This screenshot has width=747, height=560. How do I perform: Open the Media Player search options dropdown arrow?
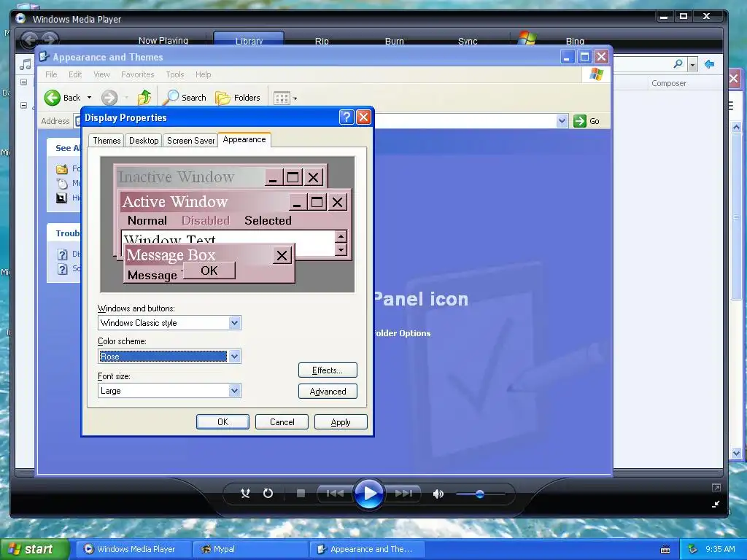693,64
